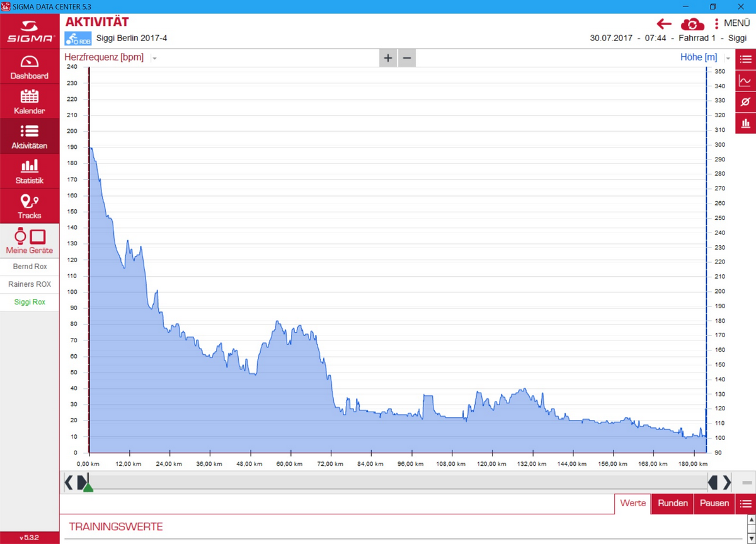Select the bar chart icon on right

[745, 123]
